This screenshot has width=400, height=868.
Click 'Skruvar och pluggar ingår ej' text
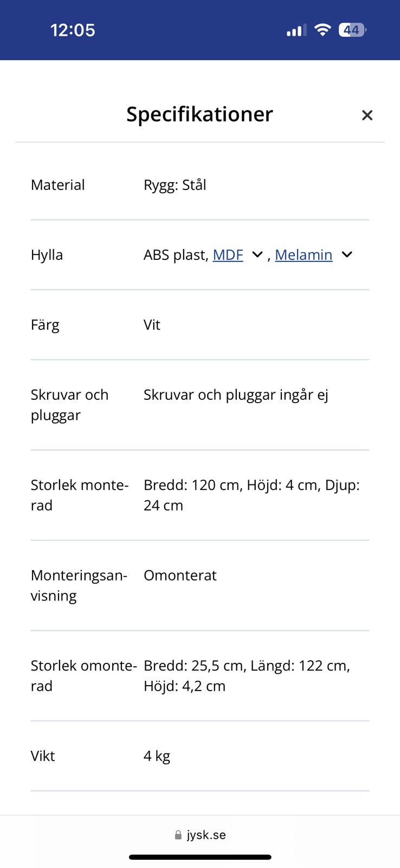point(236,395)
